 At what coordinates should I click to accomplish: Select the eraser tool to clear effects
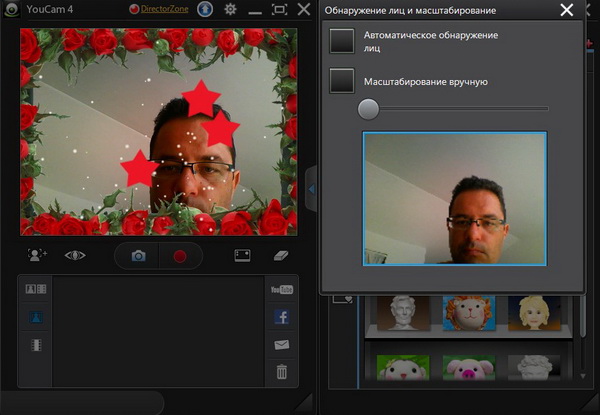(281, 255)
